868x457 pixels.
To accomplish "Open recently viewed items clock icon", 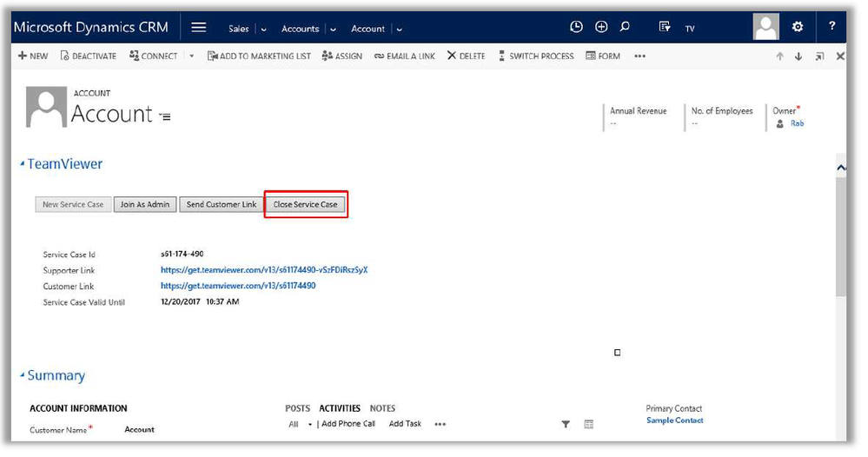I will (576, 28).
